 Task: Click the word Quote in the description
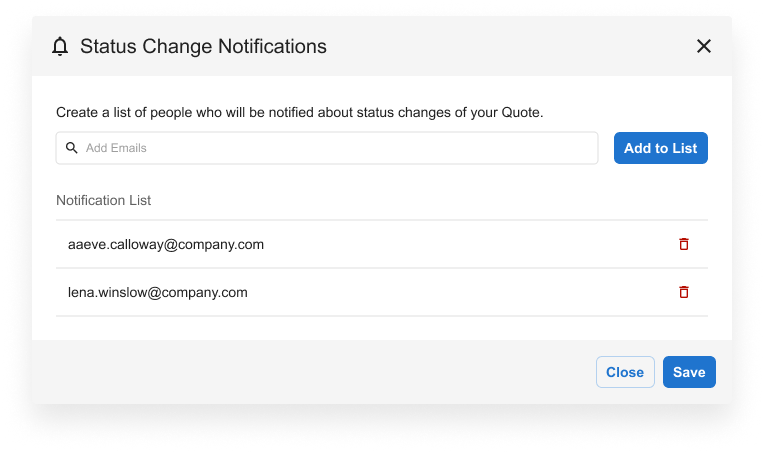[x=520, y=112]
